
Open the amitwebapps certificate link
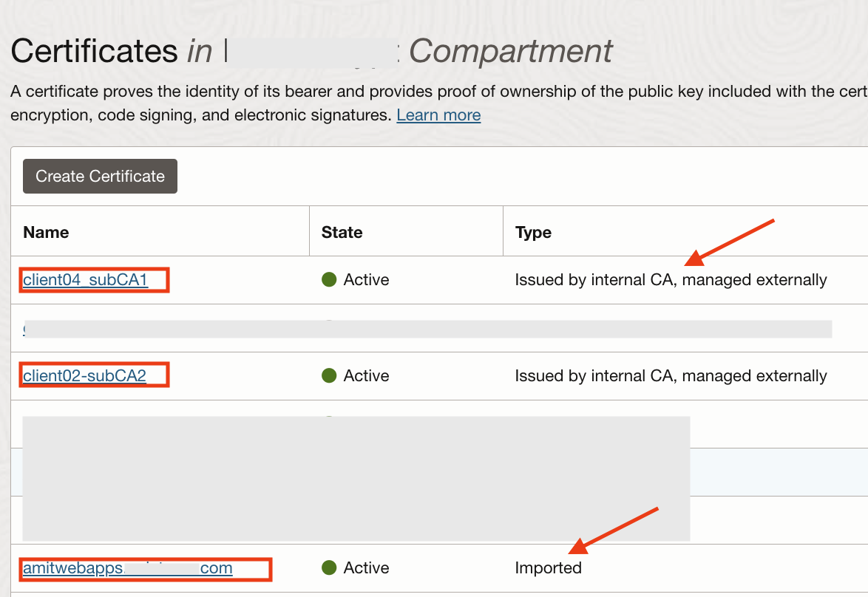coord(127,568)
